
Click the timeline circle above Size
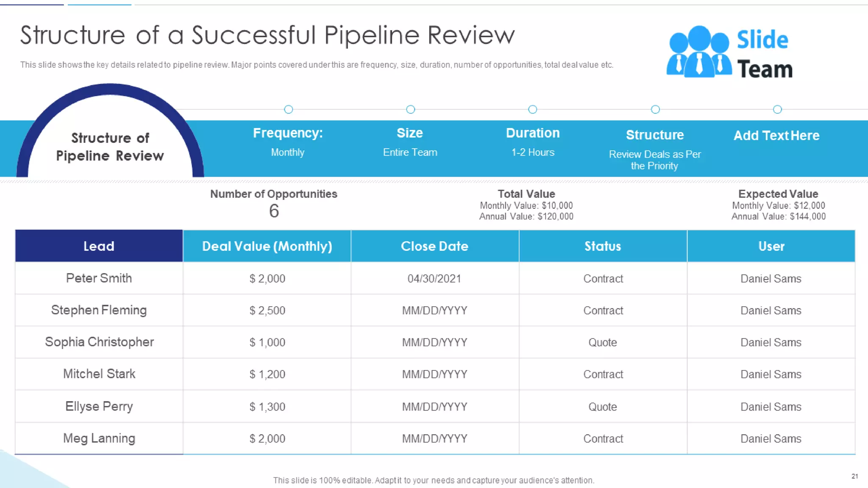point(411,109)
